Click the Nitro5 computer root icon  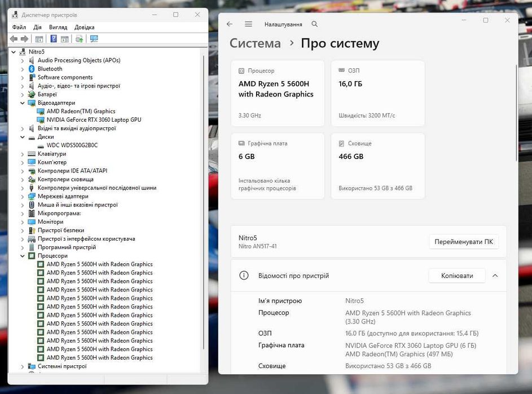click(23, 52)
